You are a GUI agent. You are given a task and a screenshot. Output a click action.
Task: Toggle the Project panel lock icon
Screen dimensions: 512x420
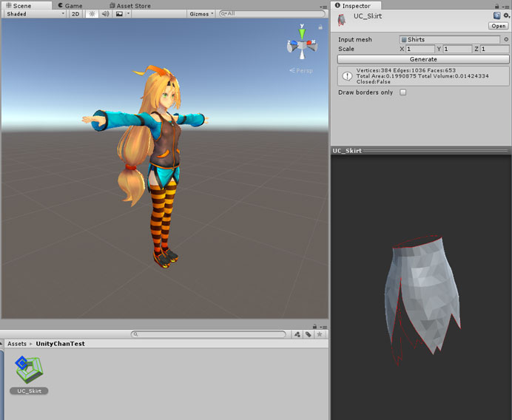pos(314,326)
